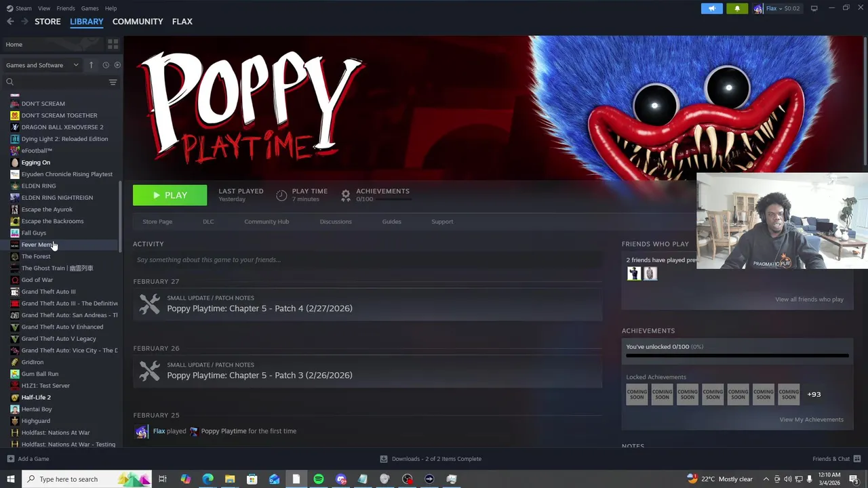Switch to the library grid view icon
868x488 pixels.
(113, 44)
